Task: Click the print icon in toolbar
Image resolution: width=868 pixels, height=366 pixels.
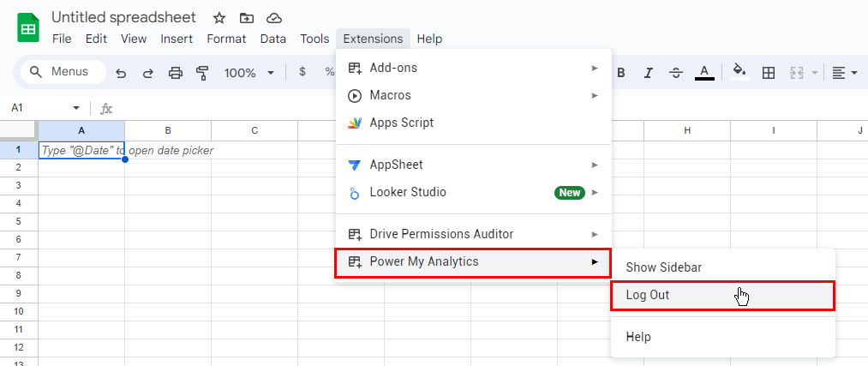Action: pos(176,73)
